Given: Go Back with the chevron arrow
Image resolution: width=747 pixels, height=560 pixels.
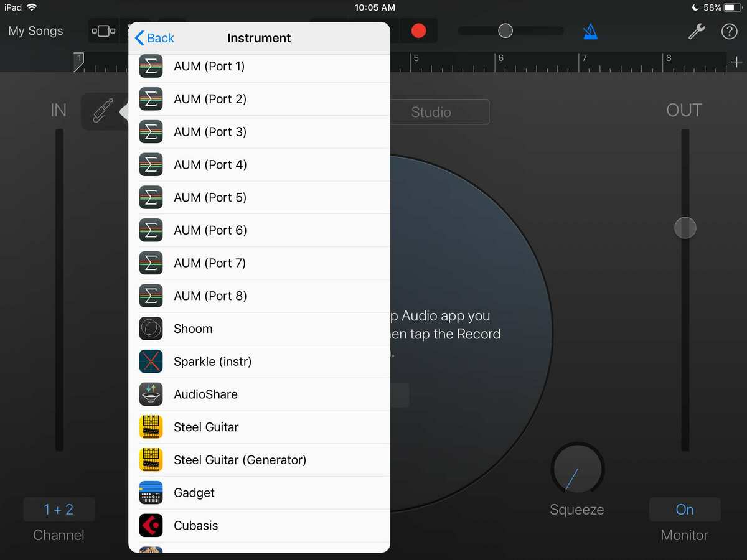Looking at the screenshot, I should pos(154,38).
